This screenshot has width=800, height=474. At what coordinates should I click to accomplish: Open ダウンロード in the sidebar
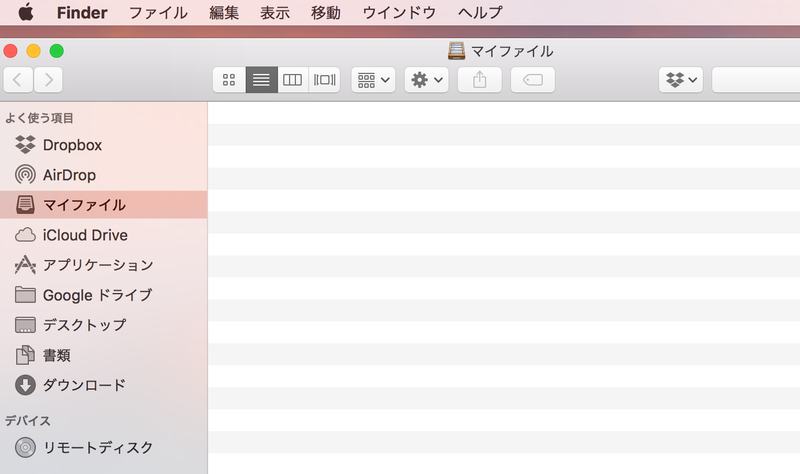point(104,385)
